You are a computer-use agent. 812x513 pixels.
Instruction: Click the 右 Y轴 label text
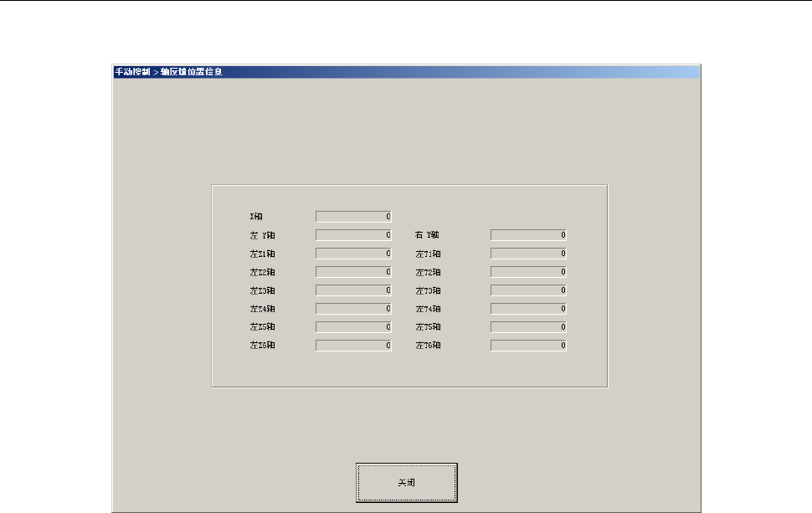pos(427,235)
